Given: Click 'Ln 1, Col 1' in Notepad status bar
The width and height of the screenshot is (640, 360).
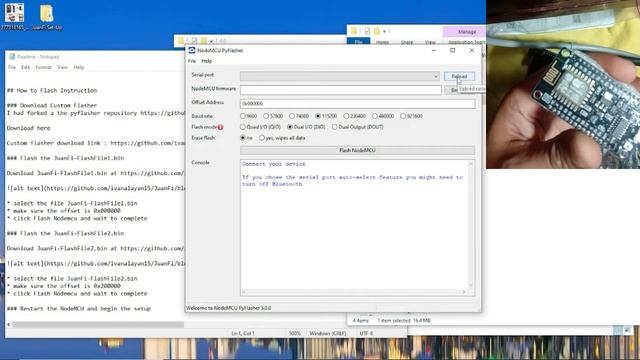Looking at the screenshot, I should point(243,334).
